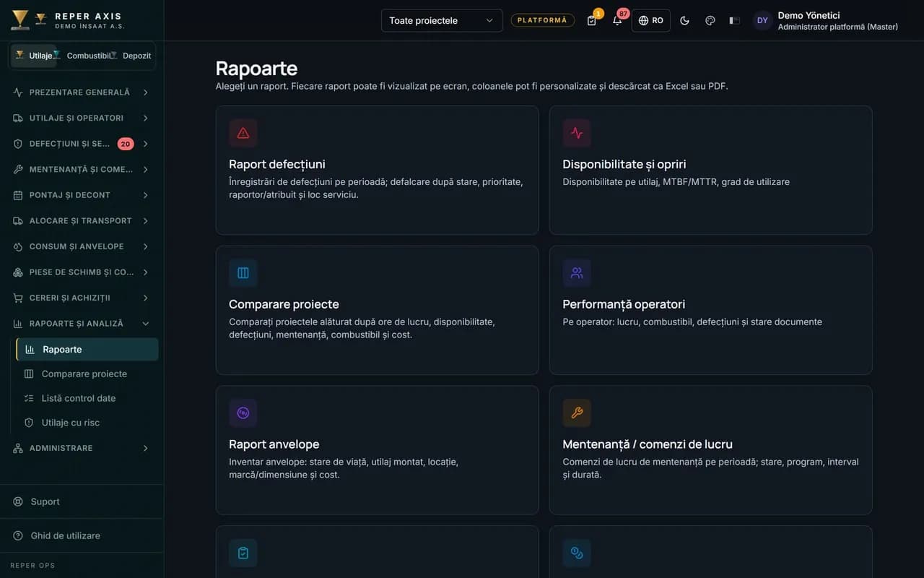Viewport: 924px width, 578px height.
Task: Open Listă control date submenu item
Action: click(x=87, y=398)
